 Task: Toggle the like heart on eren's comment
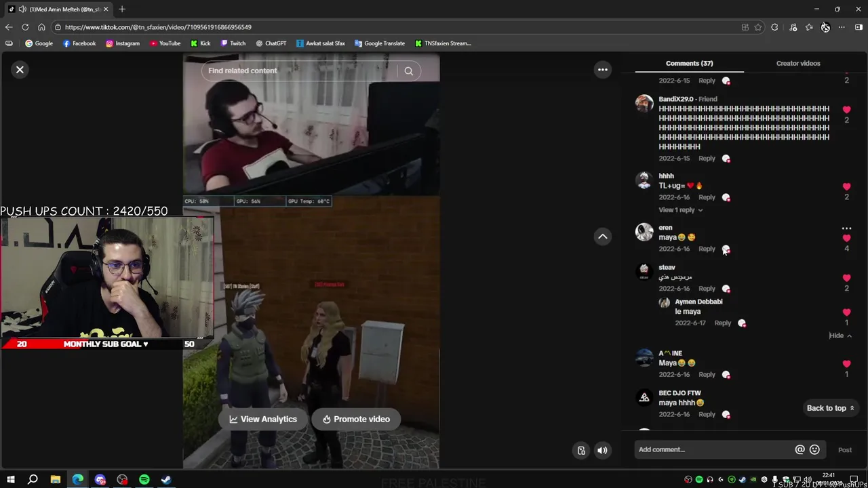[x=846, y=238]
